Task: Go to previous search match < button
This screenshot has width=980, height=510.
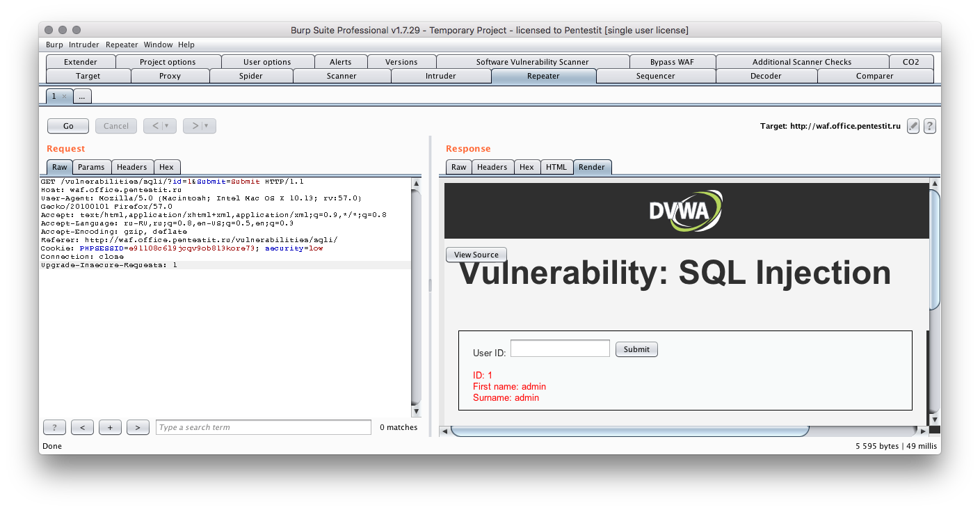Action: click(x=82, y=427)
